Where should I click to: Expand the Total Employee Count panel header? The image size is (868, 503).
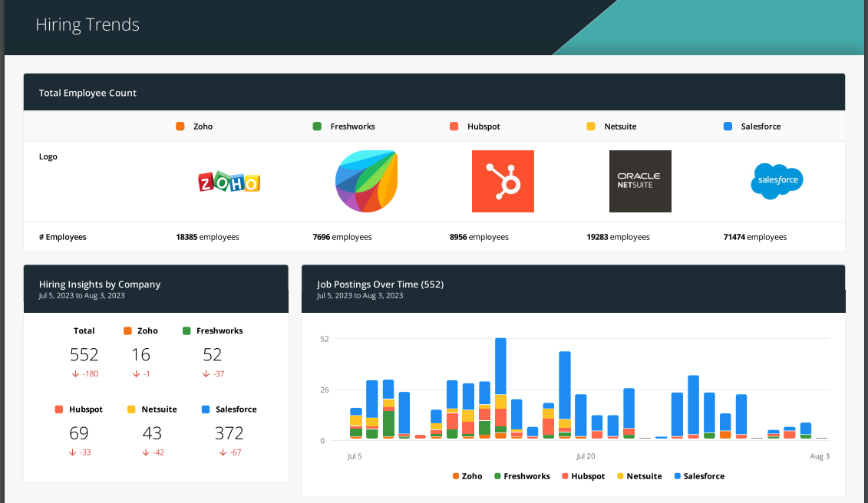pyautogui.click(x=87, y=92)
